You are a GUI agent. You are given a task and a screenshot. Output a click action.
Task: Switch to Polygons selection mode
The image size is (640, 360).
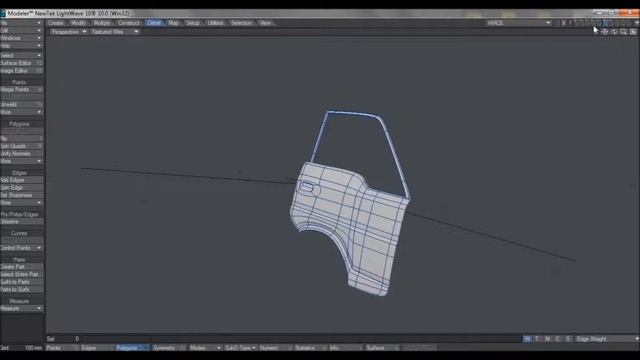[x=133, y=348]
